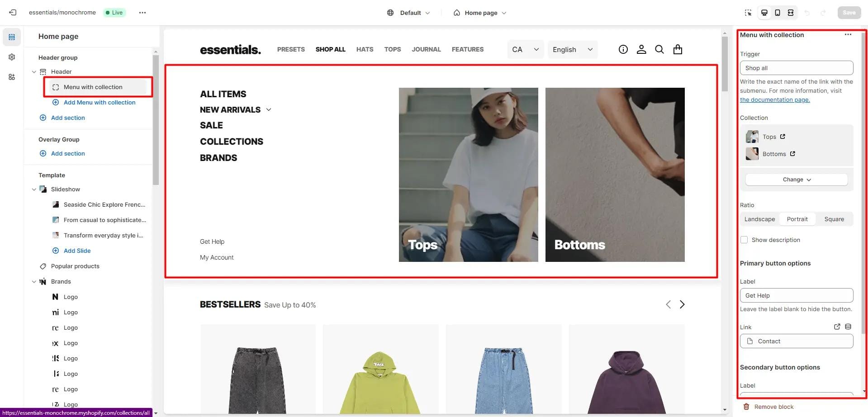868x417 pixels.
Task: Click the store search magnifier icon
Action: (x=659, y=49)
